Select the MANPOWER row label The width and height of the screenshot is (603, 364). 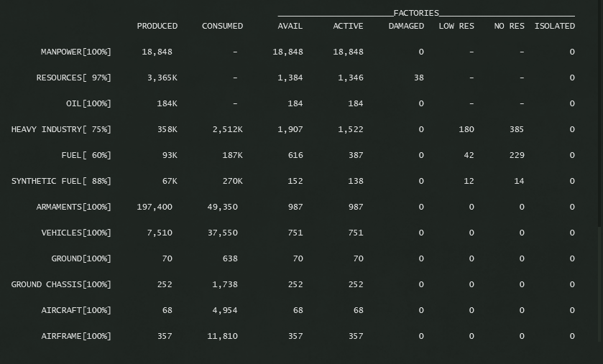click(76, 52)
